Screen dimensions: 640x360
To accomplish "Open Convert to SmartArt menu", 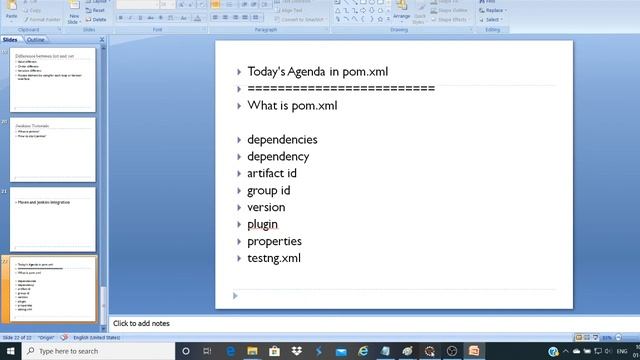I will [301, 19].
